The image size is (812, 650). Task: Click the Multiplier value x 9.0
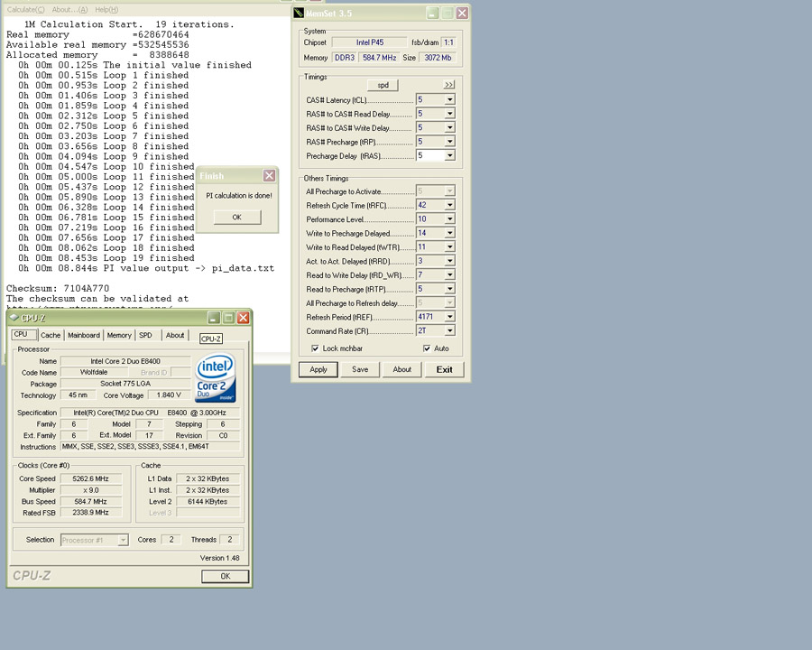(x=91, y=490)
